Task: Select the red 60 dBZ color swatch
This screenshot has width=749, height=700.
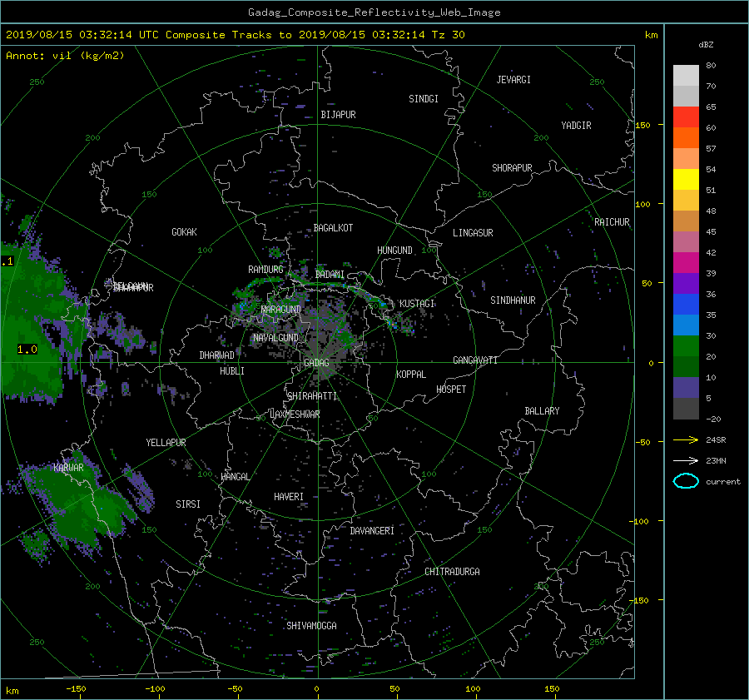Action: 686,117
